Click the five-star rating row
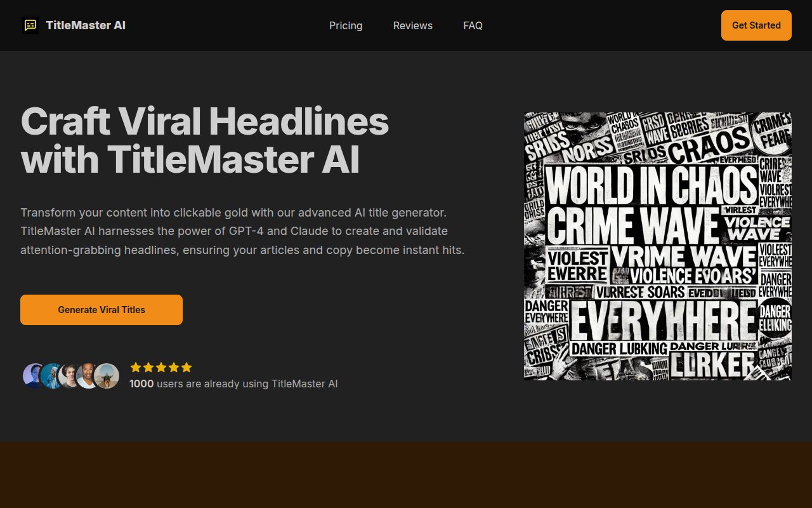 coord(161,367)
